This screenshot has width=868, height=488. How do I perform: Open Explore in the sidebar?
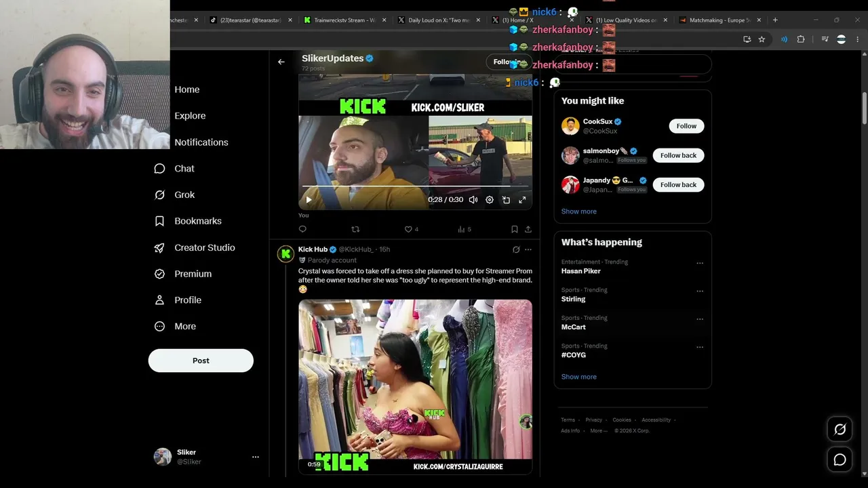[x=190, y=116]
